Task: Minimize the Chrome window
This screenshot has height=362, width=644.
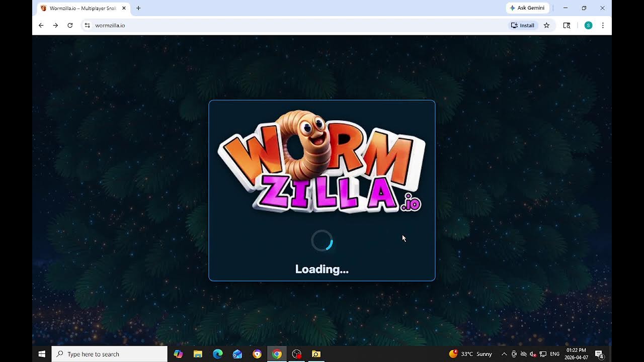Action: point(566,8)
